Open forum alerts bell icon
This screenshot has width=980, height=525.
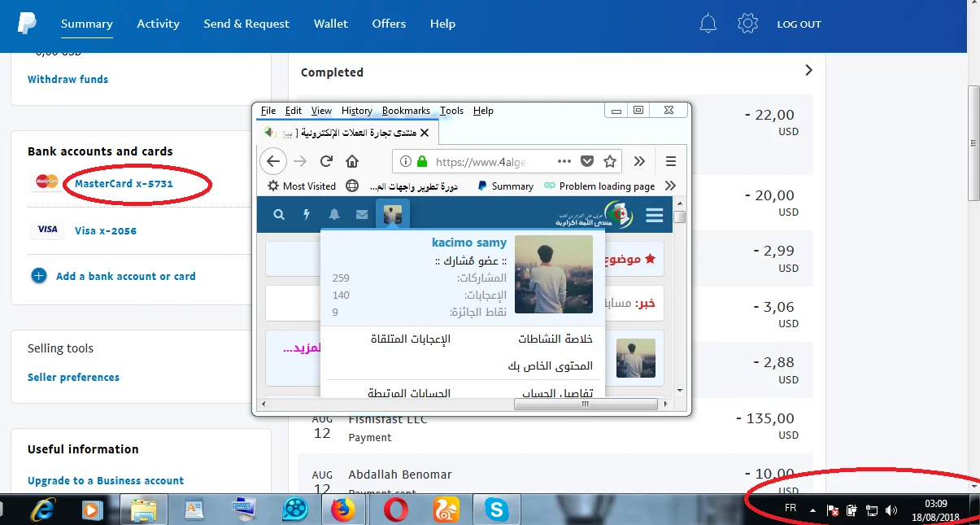pos(334,215)
